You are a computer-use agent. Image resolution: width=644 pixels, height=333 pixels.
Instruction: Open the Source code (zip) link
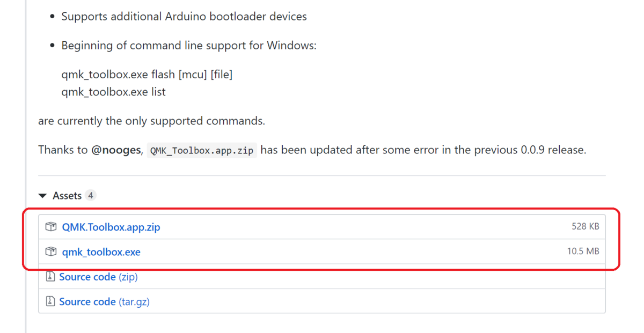coord(98,277)
